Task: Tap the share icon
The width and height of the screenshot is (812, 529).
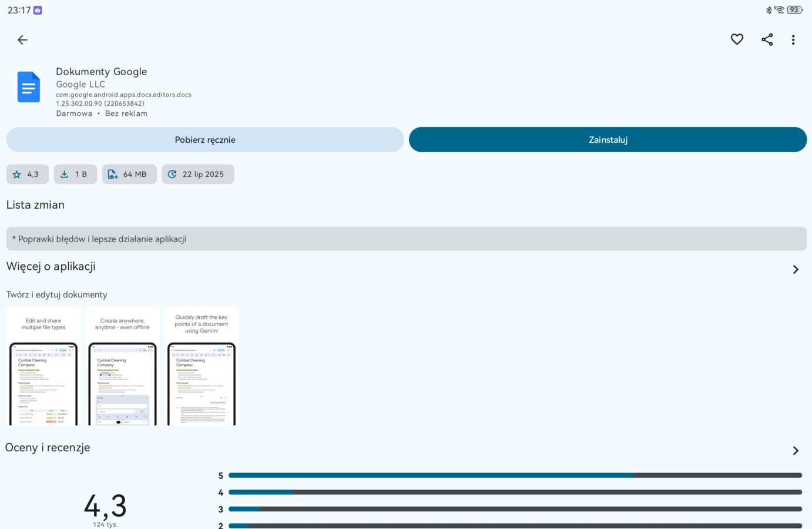Action: [x=767, y=39]
